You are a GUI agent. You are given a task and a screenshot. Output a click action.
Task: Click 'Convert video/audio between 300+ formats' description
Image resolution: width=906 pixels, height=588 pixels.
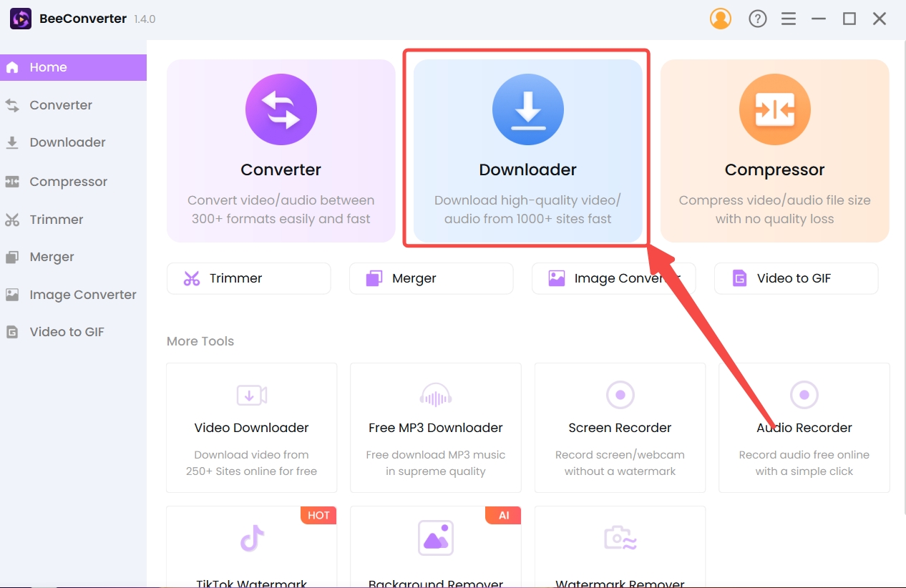tap(281, 210)
